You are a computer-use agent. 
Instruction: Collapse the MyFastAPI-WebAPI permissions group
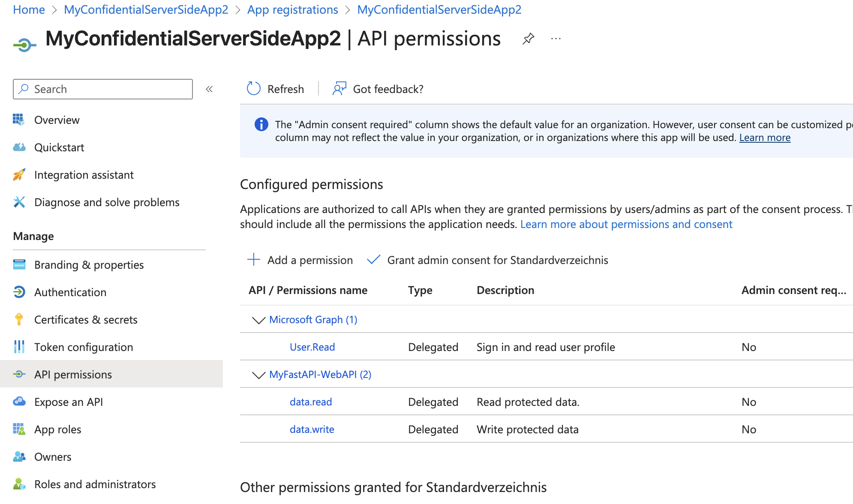[x=258, y=375]
